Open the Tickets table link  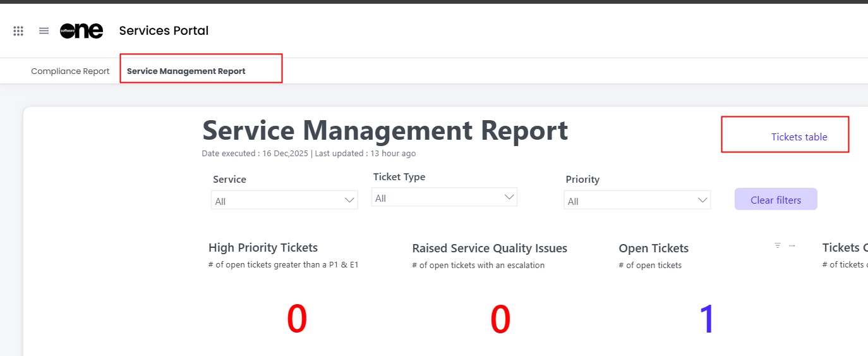tap(799, 137)
